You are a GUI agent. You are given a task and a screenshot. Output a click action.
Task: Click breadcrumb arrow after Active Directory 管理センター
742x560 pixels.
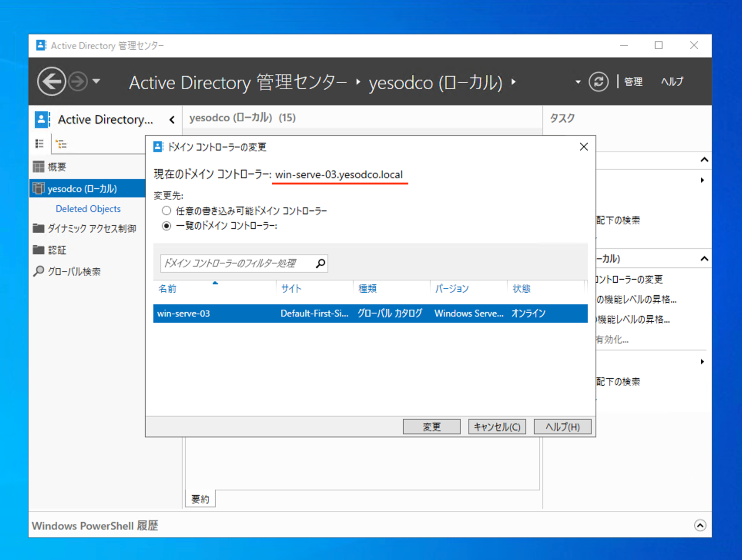tap(358, 82)
